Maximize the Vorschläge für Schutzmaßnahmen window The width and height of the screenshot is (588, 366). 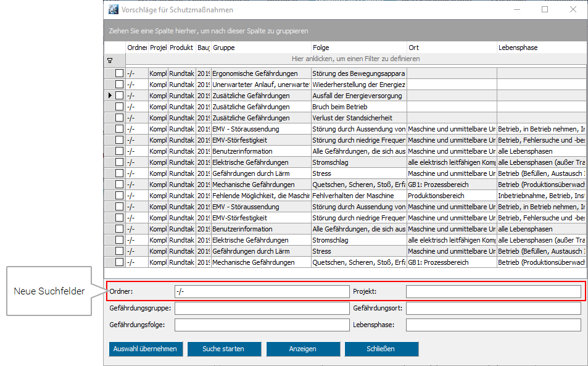click(545, 10)
